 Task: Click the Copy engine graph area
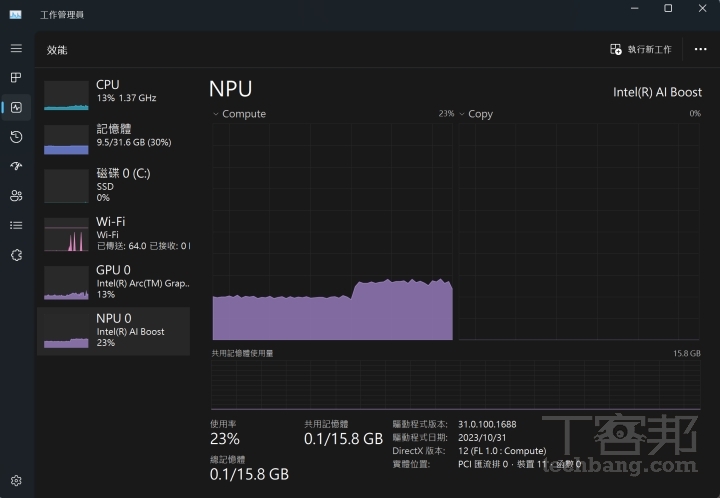[579, 232]
